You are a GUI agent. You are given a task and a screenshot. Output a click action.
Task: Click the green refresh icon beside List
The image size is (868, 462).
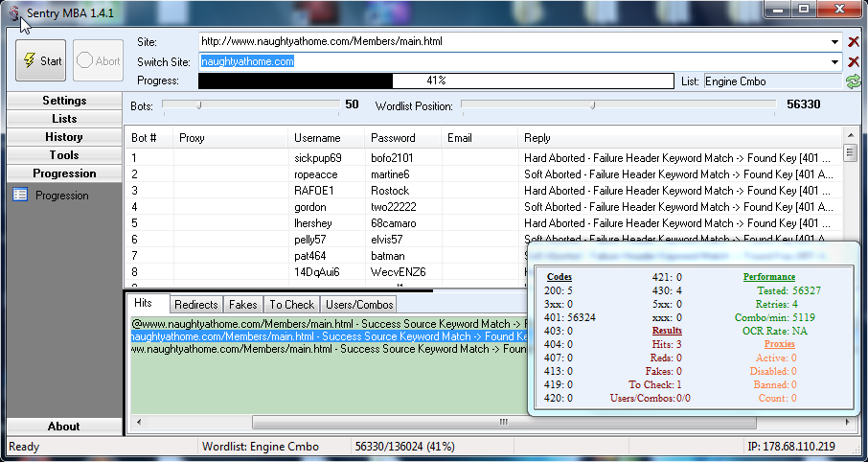pyautogui.click(x=853, y=81)
